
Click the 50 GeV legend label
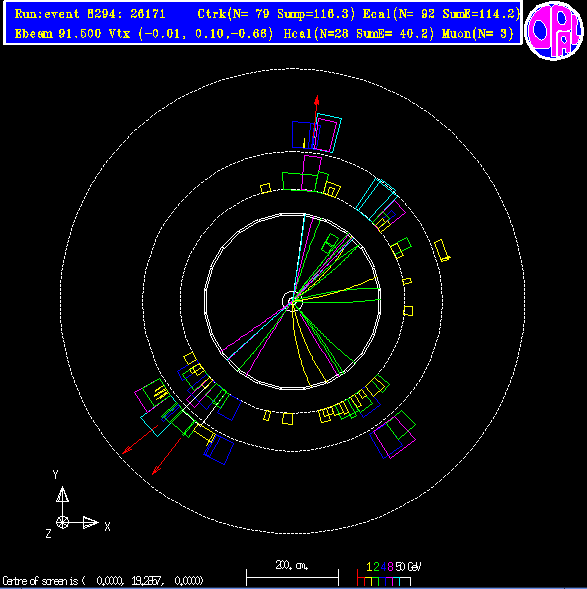click(x=409, y=566)
